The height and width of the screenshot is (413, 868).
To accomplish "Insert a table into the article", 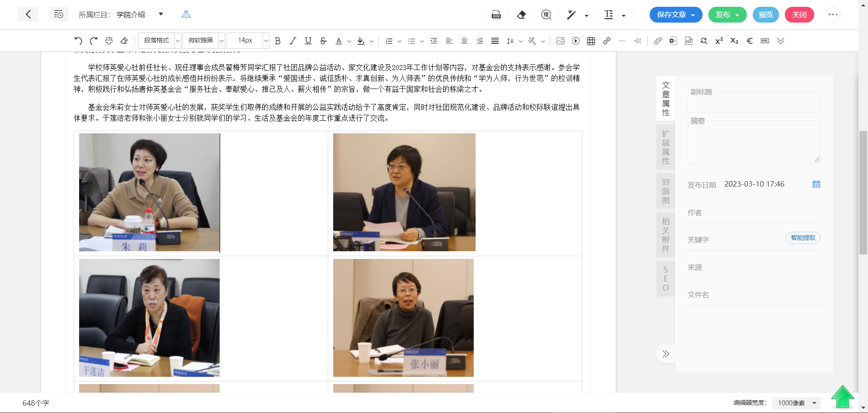I will [x=591, y=41].
